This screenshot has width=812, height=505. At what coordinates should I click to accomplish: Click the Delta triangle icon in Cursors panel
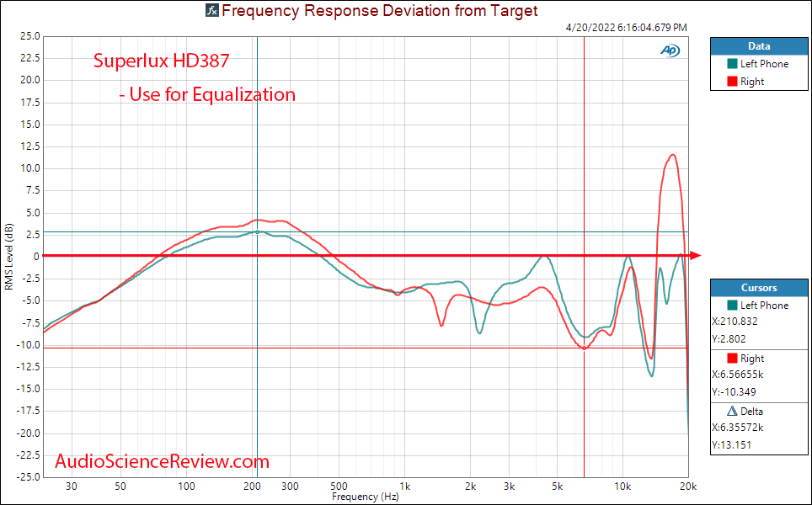(x=732, y=412)
